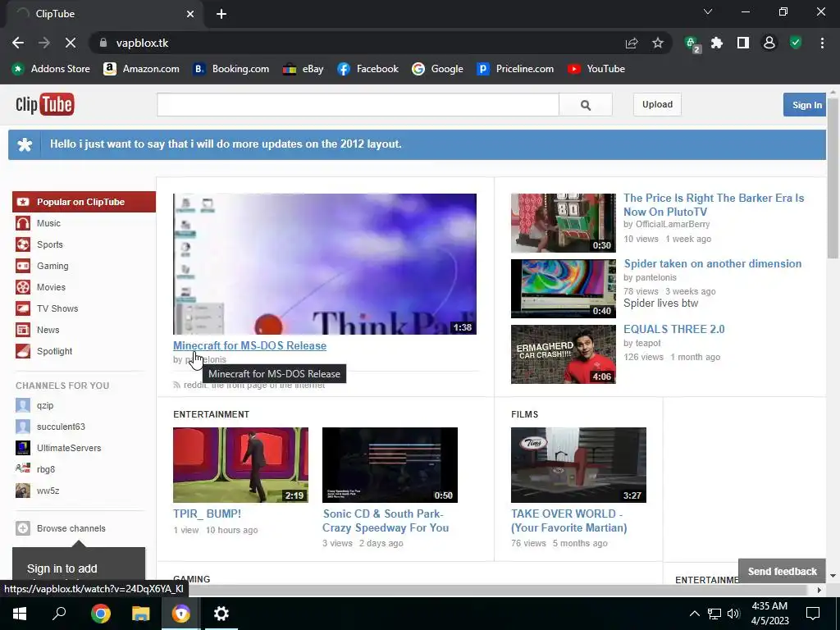Click the ClipTube search input field

(358, 105)
